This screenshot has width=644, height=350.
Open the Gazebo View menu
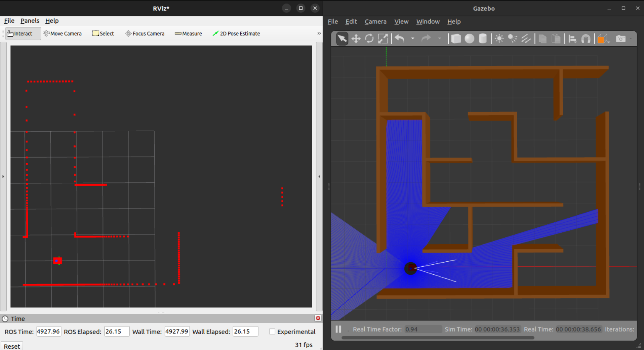pos(401,21)
